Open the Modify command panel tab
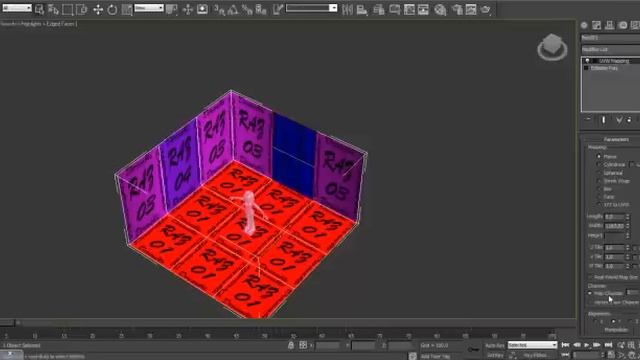640x360 pixels. click(x=597, y=25)
